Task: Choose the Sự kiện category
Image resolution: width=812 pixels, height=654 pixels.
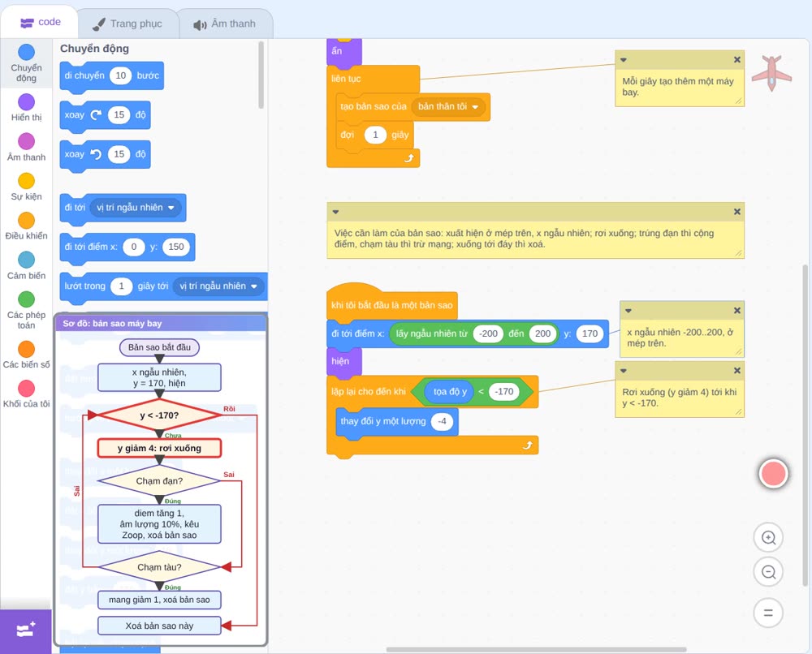Action: pos(27,187)
